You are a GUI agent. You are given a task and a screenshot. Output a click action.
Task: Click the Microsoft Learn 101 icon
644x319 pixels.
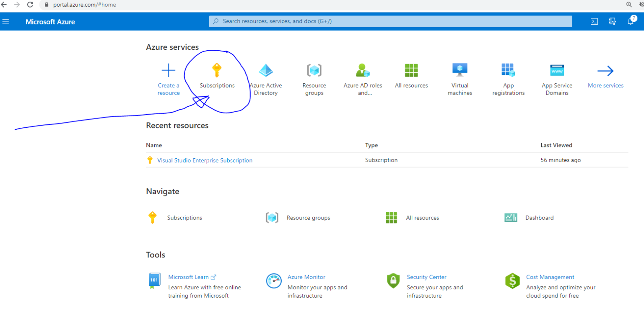154,280
